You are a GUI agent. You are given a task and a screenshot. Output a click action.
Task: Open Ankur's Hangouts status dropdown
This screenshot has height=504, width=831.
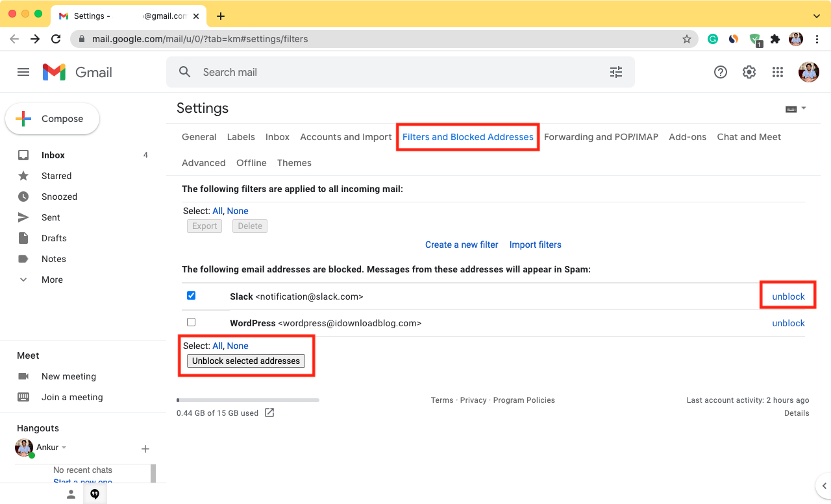pos(64,448)
